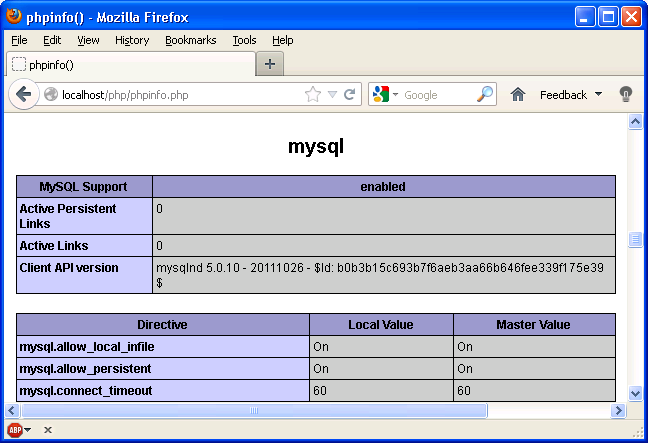648x443 pixels.
Task: Click Master Value On for mysql.allow_persistent
Action: (534, 369)
